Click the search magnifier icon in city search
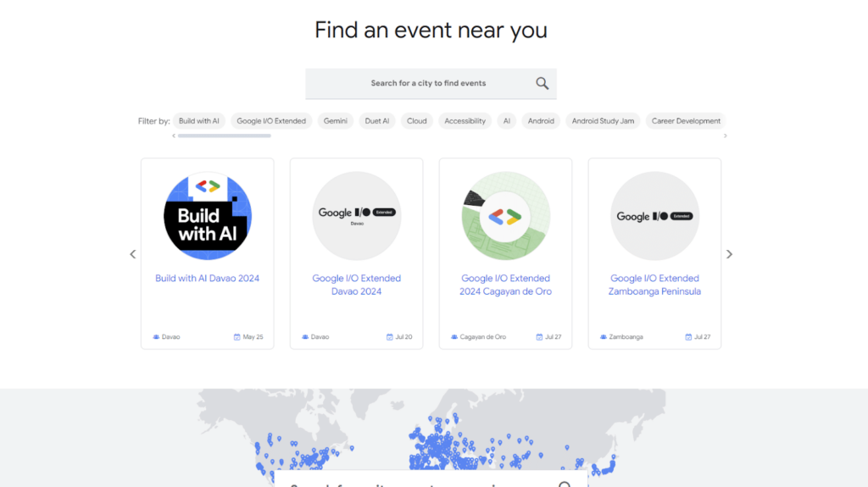The height and width of the screenshot is (487, 868). tap(542, 83)
